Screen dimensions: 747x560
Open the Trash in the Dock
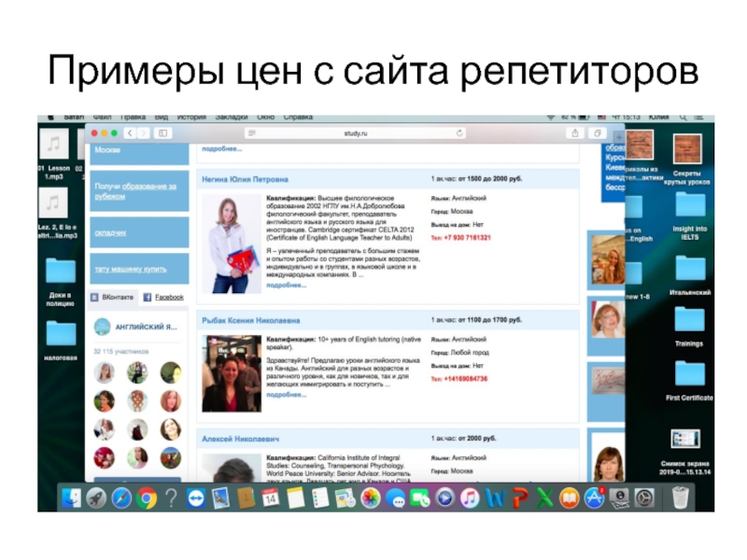(x=681, y=498)
